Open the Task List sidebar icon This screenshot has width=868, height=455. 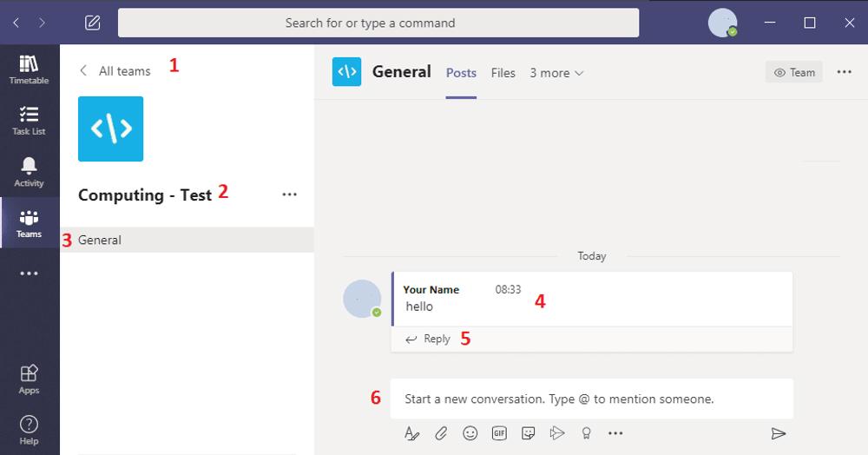[x=29, y=121]
